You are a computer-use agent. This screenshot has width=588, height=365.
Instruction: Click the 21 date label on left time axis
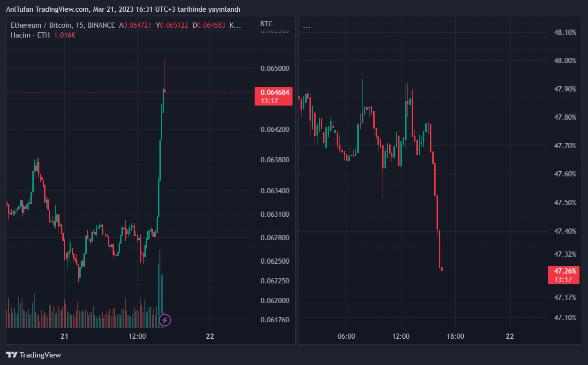65,336
